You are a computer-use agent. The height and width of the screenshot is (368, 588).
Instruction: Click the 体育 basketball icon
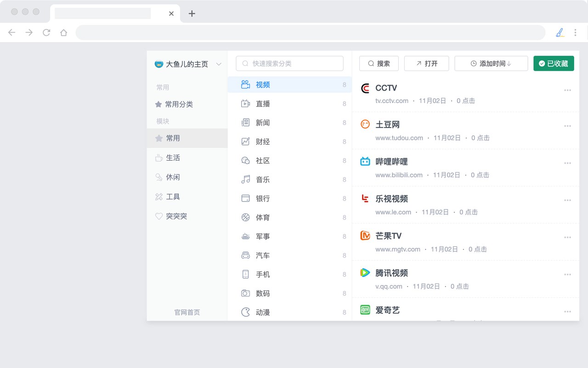[x=246, y=217]
